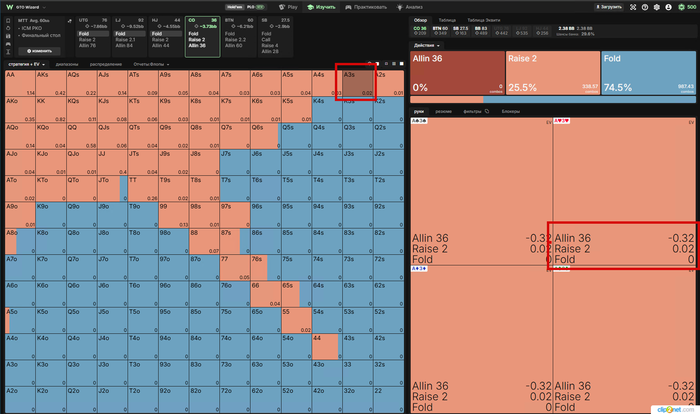
Task: Click the shuffle icon beside MTT settings
Action: [69, 21]
